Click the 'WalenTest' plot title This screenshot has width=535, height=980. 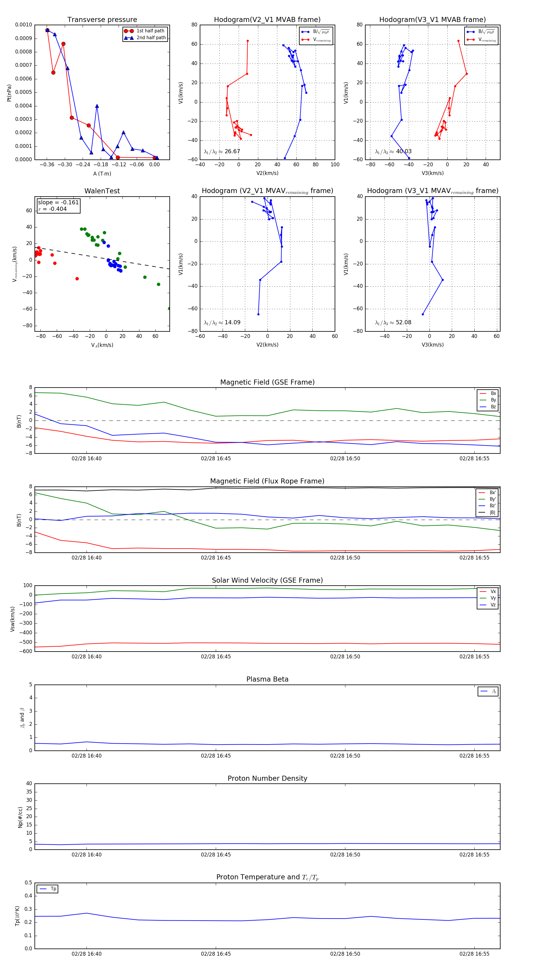click(x=102, y=191)
